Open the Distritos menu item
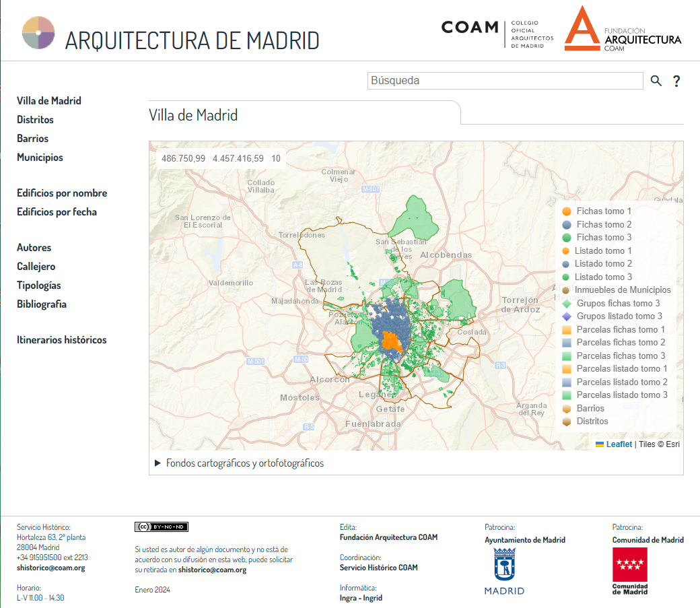 pos(35,120)
